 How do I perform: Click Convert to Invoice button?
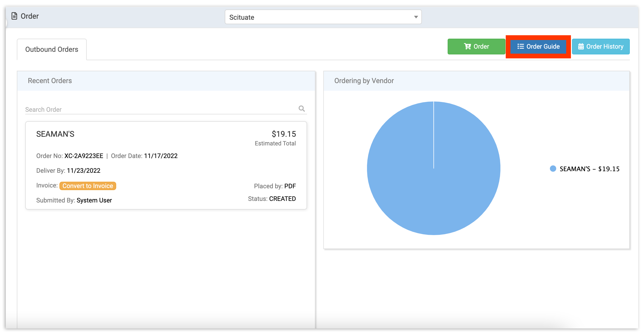point(87,186)
